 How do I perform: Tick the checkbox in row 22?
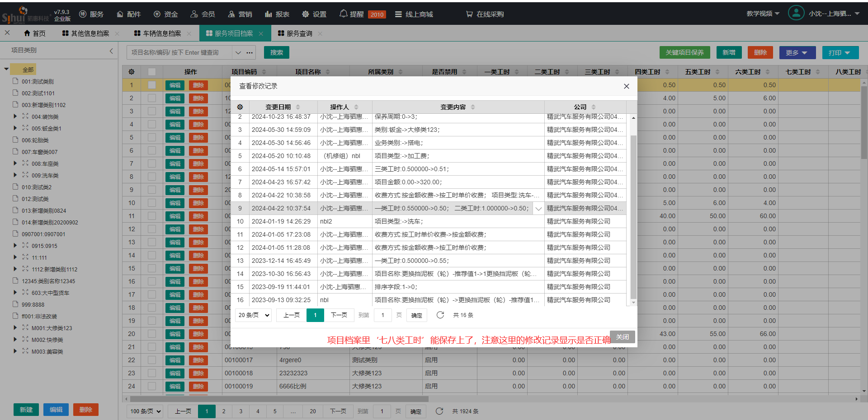tap(152, 360)
